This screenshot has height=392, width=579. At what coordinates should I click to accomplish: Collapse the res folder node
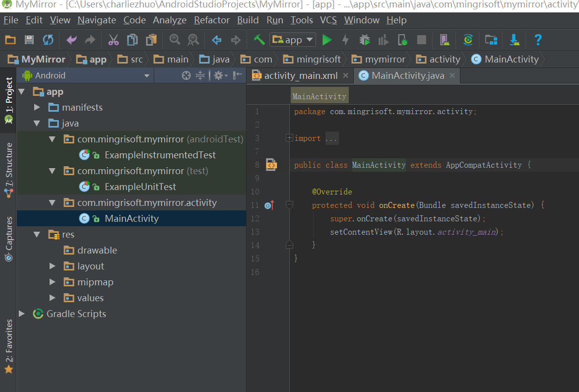pyautogui.click(x=37, y=234)
